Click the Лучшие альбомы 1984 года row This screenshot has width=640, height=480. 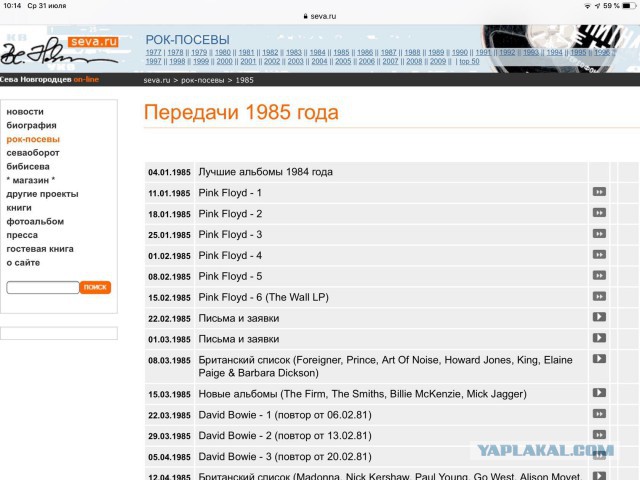(391, 172)
